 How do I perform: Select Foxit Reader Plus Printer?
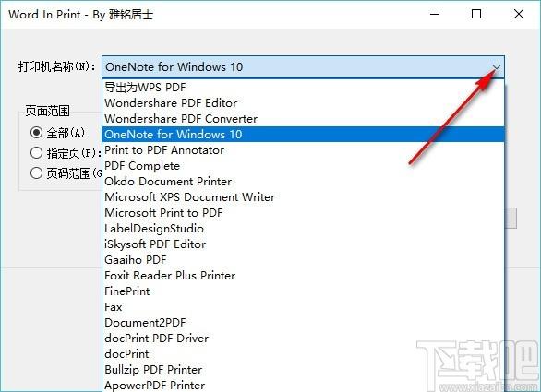(304, 276)
